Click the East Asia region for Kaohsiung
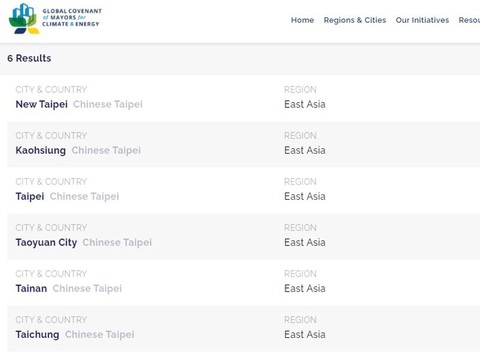 305,150
